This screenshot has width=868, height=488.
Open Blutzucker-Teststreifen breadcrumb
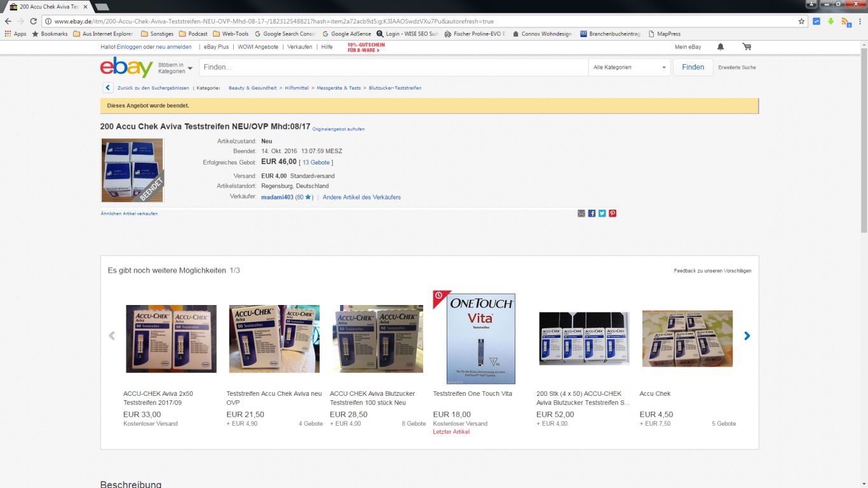[395, 88]
